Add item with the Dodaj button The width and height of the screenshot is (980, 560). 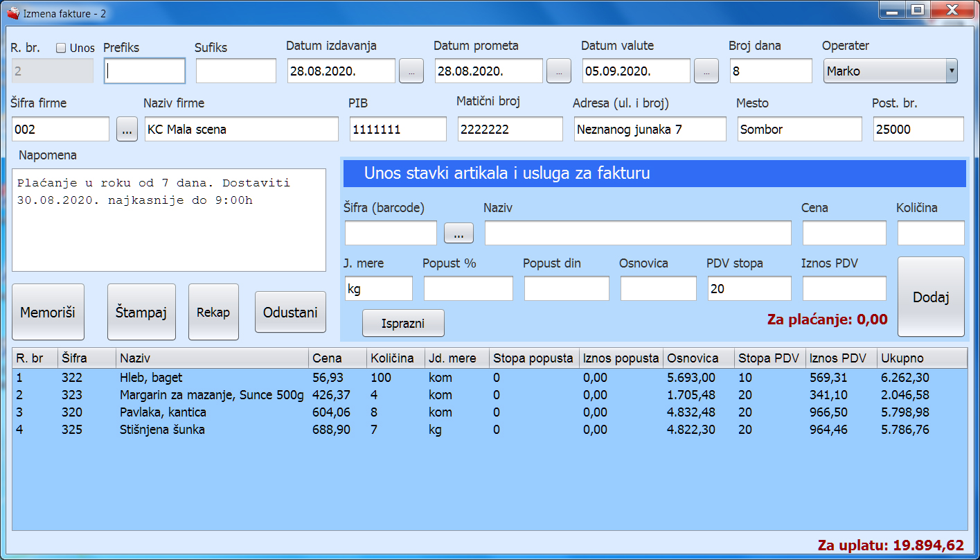pyautogui.click(x=931, y=297)
